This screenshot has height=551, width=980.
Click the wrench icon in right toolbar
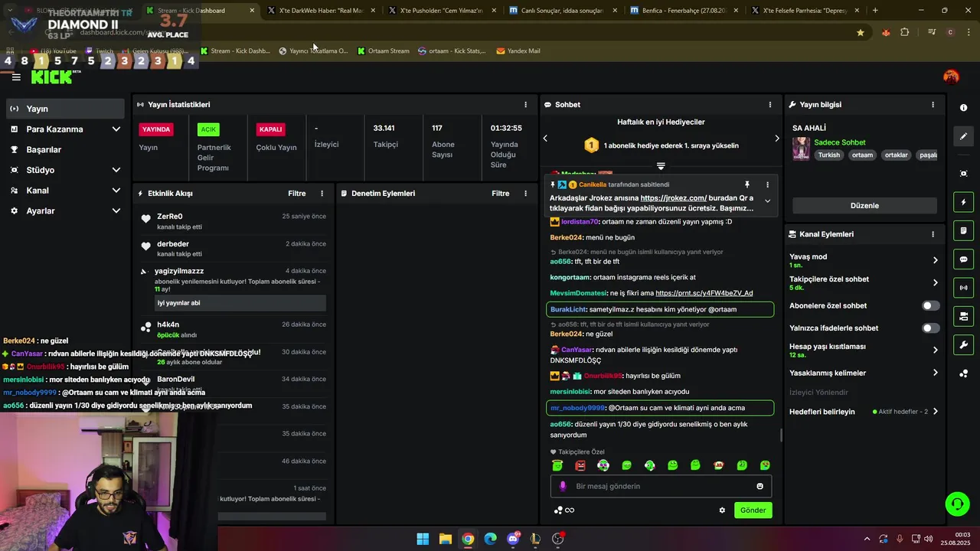pos(963,345)
